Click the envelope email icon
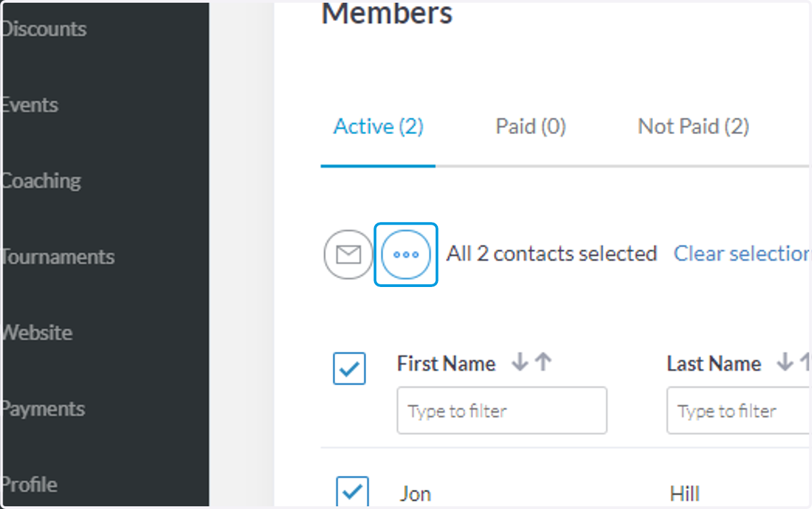This screenshot has height=509, width=812. pyautogui.click(x=348, y=255)
